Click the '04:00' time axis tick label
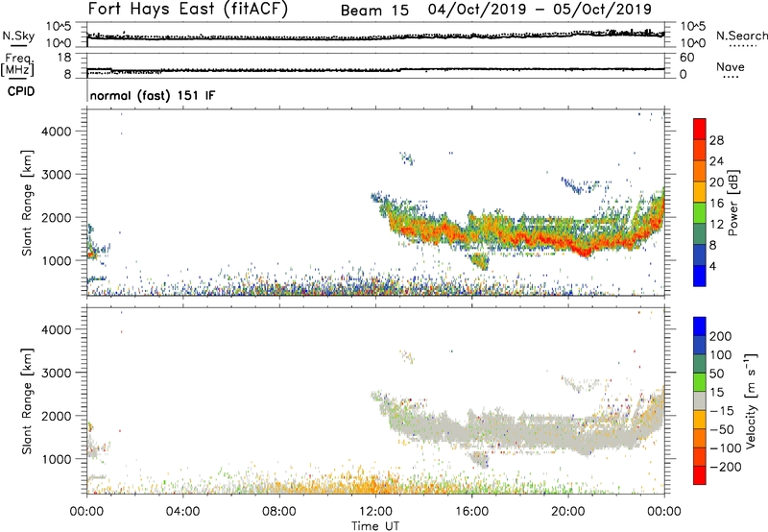 point(182,512)
